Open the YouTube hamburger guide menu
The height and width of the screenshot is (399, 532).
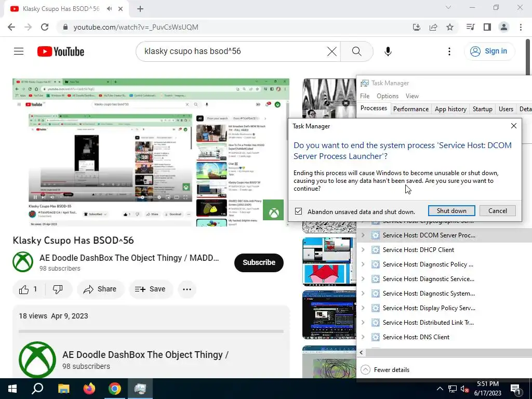coord(19,51)
